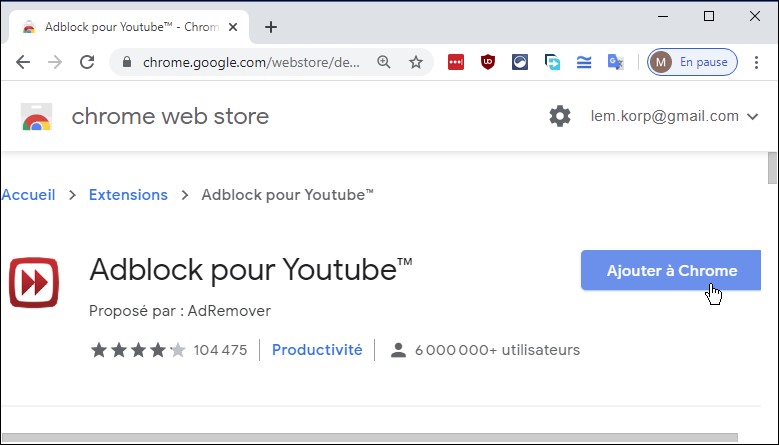Screen dimensions: 779x445
Task: Click the forward navigation arrow
Action: pos(55,62)
